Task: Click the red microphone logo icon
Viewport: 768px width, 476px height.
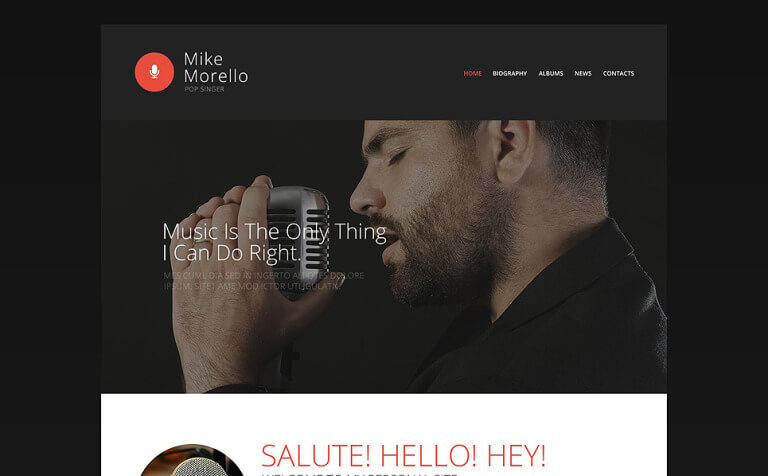Action: pos(154,72)
